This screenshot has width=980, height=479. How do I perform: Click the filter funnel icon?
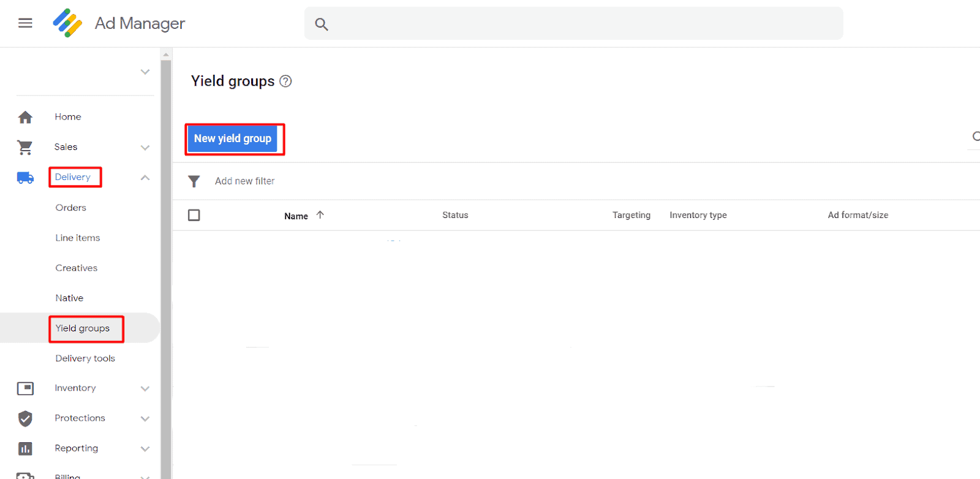(194, 181)
